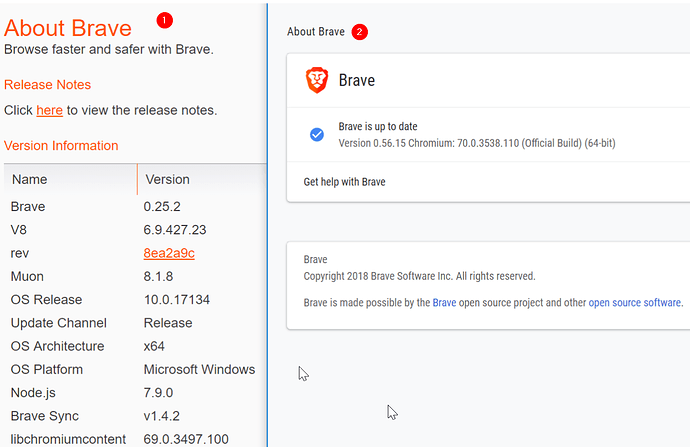This screenshot has width=690, height=447.
Task: Click Get help with Brave
Action: coord(345,182)
